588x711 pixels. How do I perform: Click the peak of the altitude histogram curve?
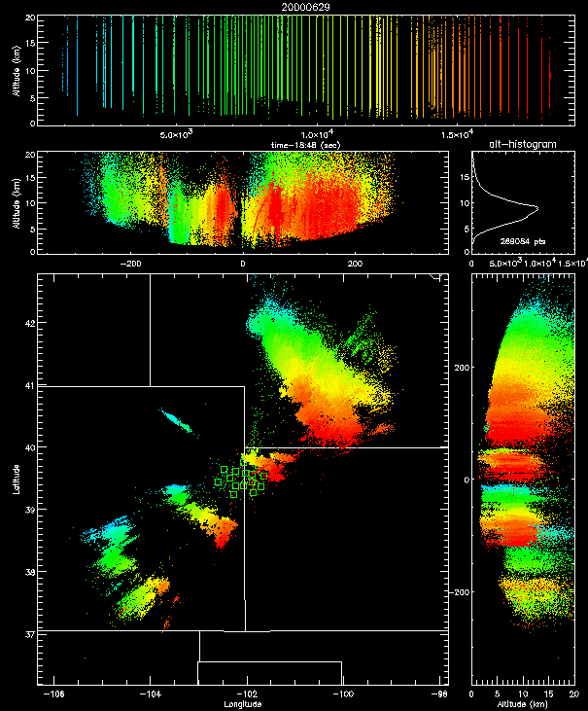(537, 208)
